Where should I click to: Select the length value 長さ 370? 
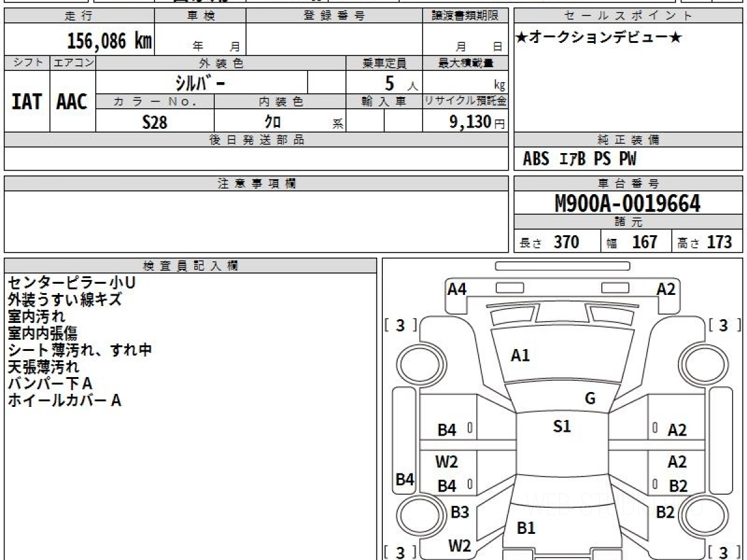(550, 242)
